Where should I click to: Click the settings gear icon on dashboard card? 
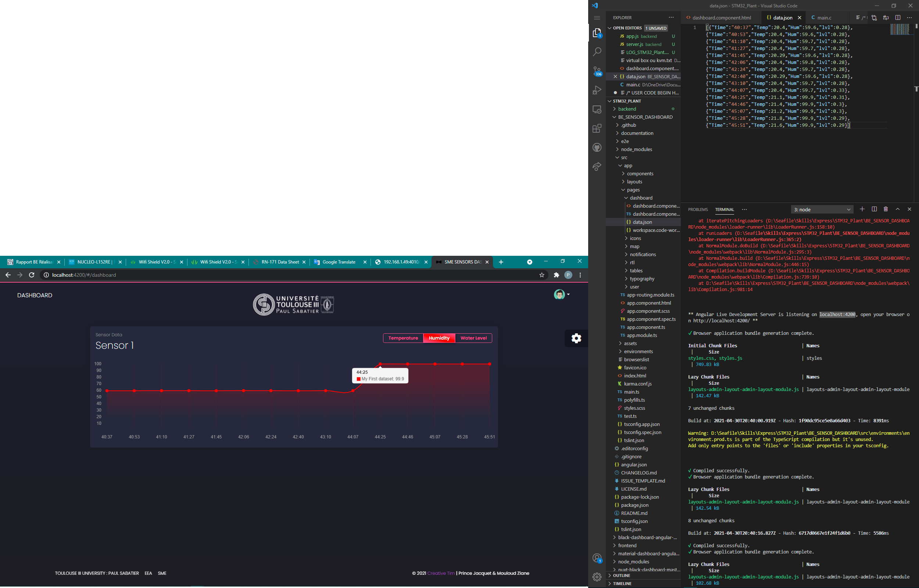tap(576, 338)
